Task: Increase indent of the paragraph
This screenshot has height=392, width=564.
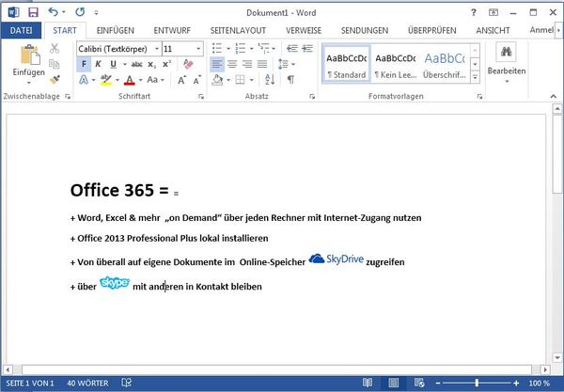Action: point(307,48)
